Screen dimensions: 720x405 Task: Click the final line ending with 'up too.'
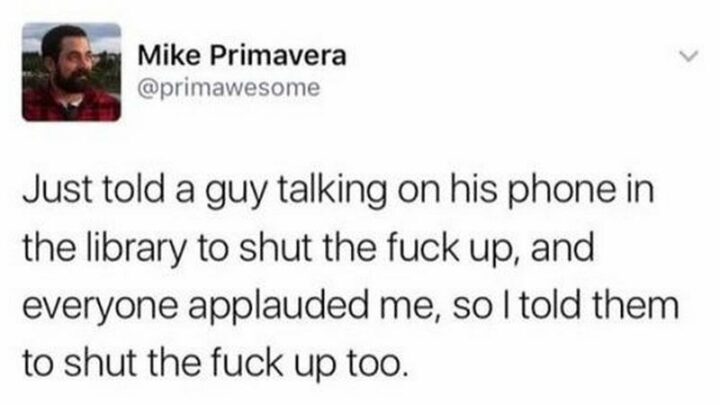coord(215,363)
